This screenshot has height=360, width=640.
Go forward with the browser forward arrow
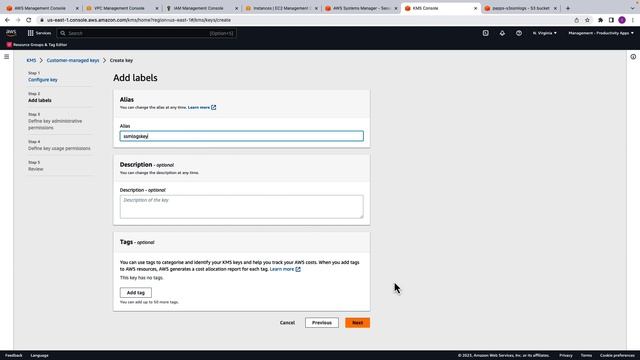(x=18, y=20)
